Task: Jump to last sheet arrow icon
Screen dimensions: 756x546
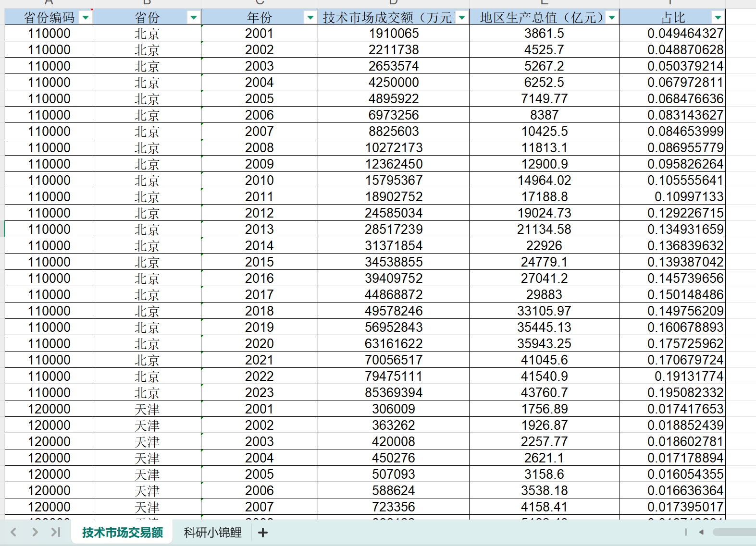Action: click(x=56, y=532)
